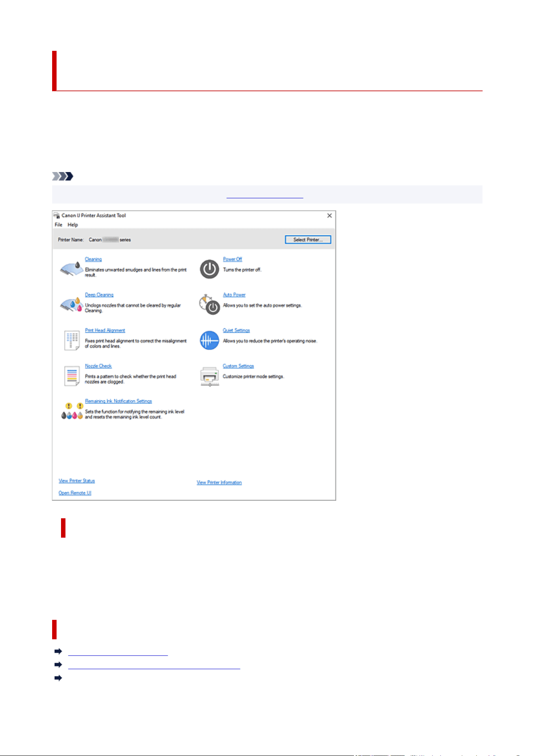Click 'Prints a pattern to check' description
Image resolution: width=535 pixels, height=756 pixels.
[131, 379]
